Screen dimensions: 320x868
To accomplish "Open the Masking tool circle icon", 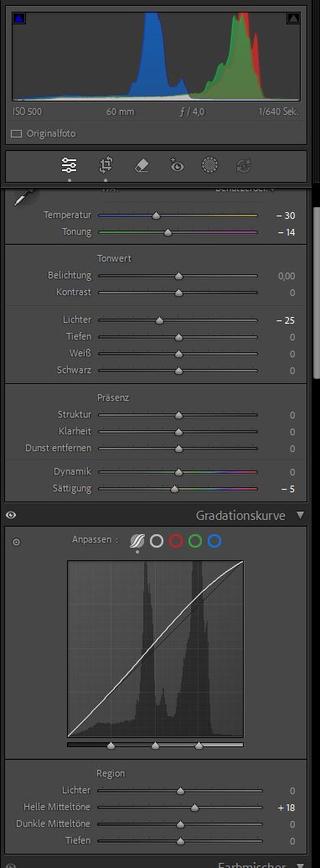I will click(210, 165).
